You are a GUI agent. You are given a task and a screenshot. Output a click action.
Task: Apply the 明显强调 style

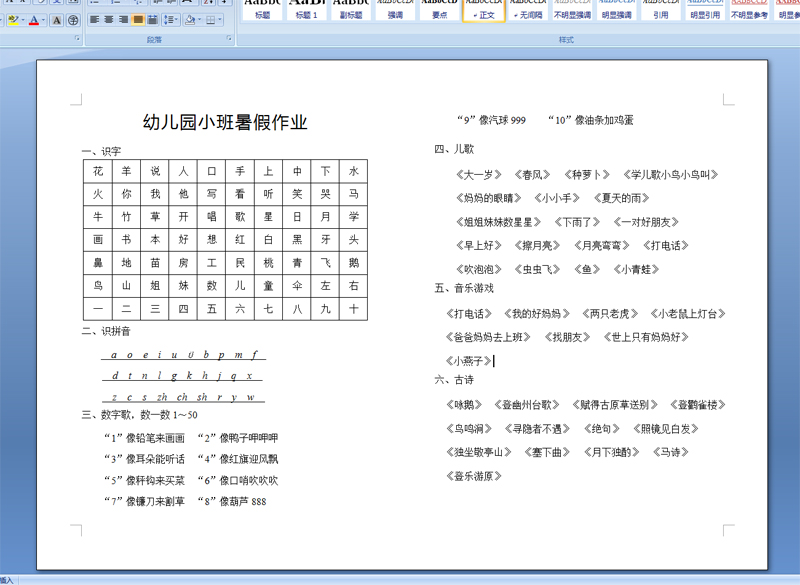pyautogui.click(x=616, y=9)
